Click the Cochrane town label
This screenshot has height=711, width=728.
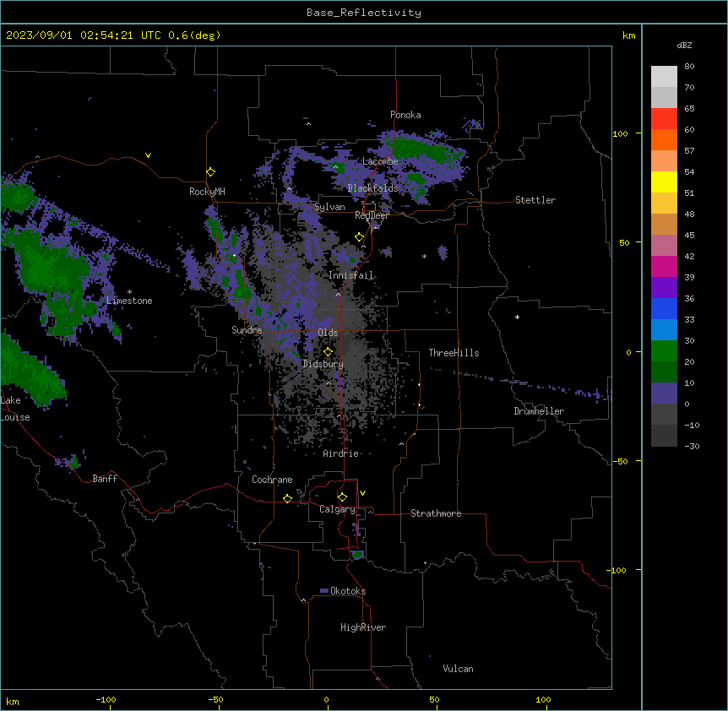pos(272,480)
